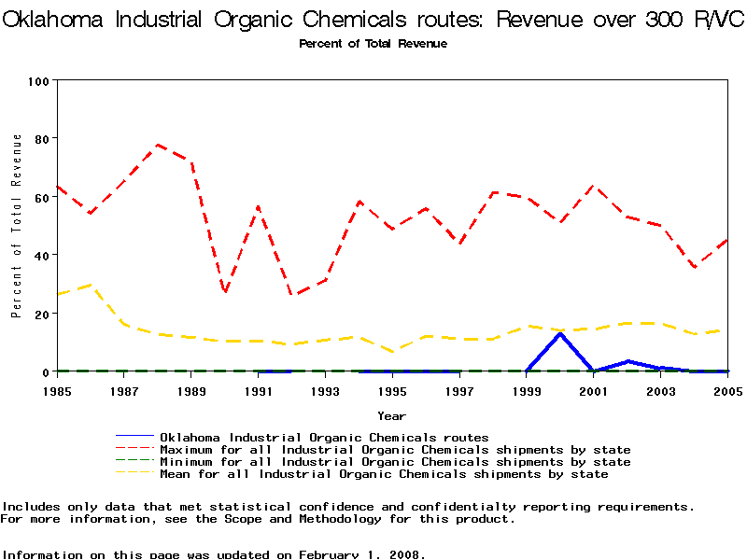Select the 1995 tick label on x-axis
Image resolution: width=747 pixels, height=560 pixels.
(392, 391)
